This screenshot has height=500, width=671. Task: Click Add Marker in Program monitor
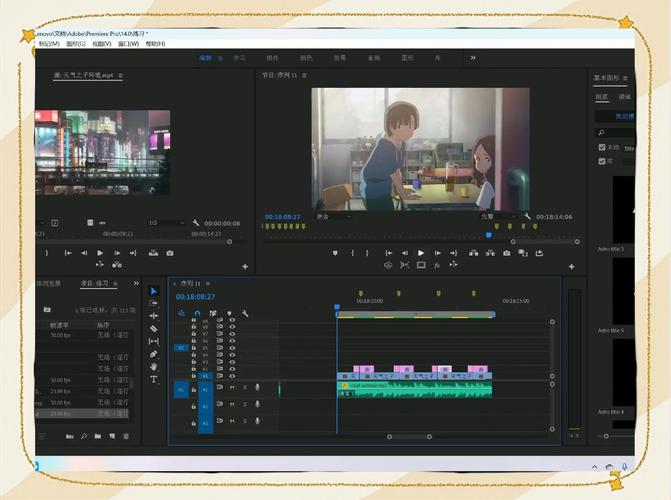click(335, 253)
